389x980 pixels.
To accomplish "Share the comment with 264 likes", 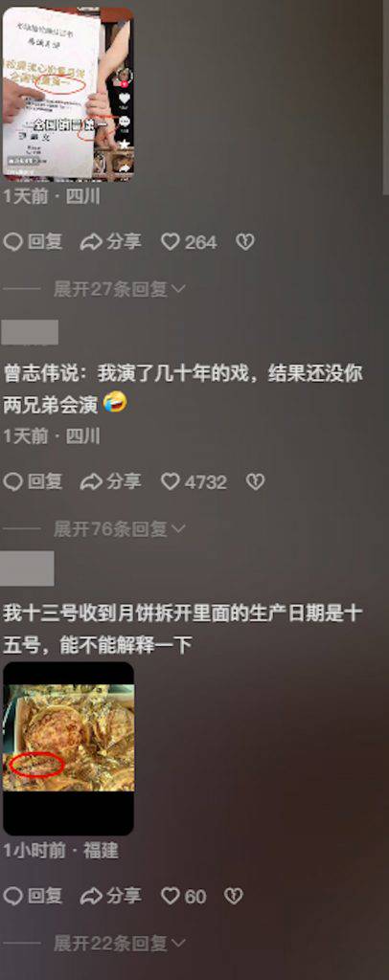I will 111,242.
